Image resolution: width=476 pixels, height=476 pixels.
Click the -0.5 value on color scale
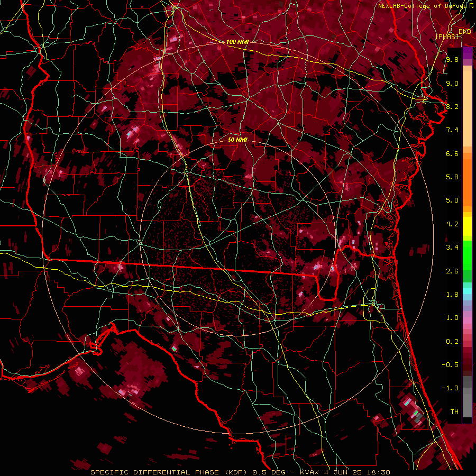point(450,365)
